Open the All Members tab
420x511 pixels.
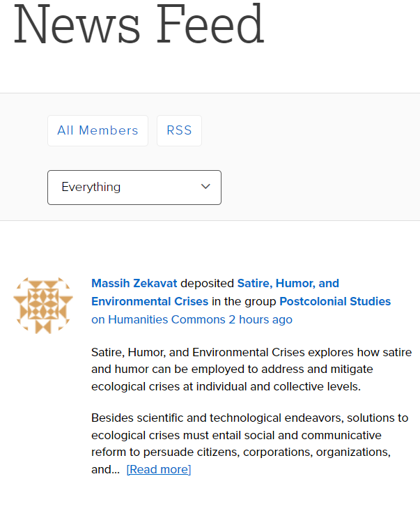point(98,130)
